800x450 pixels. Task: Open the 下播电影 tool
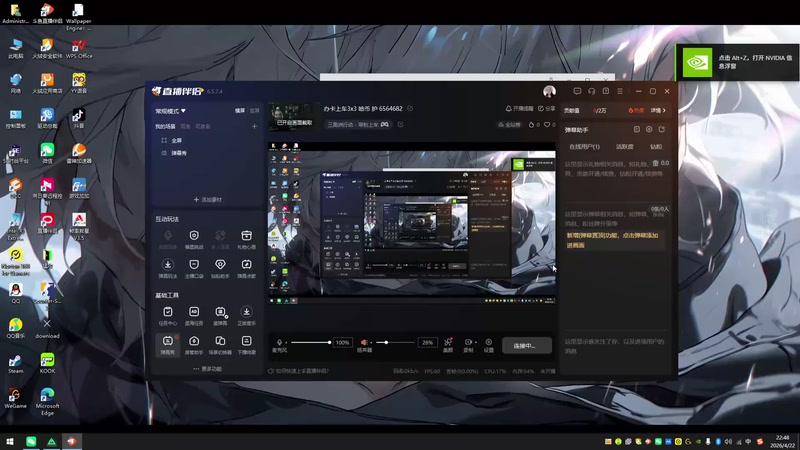(246, 344)
